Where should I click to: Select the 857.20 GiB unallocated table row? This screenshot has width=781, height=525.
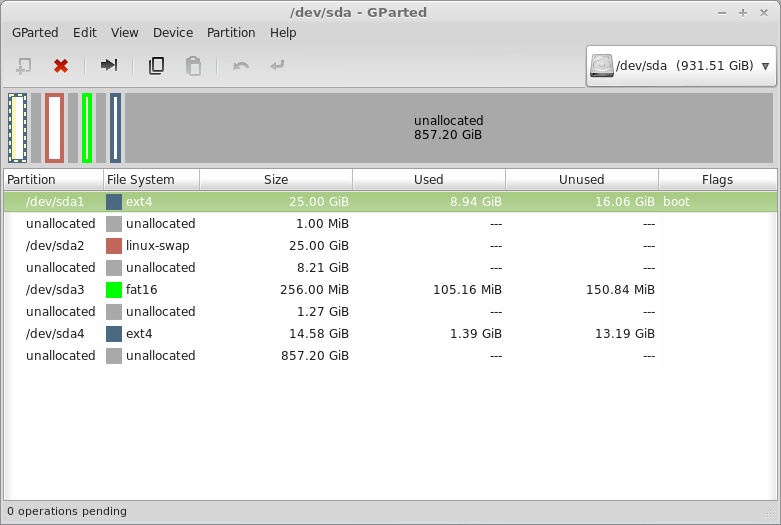point(390,356)
